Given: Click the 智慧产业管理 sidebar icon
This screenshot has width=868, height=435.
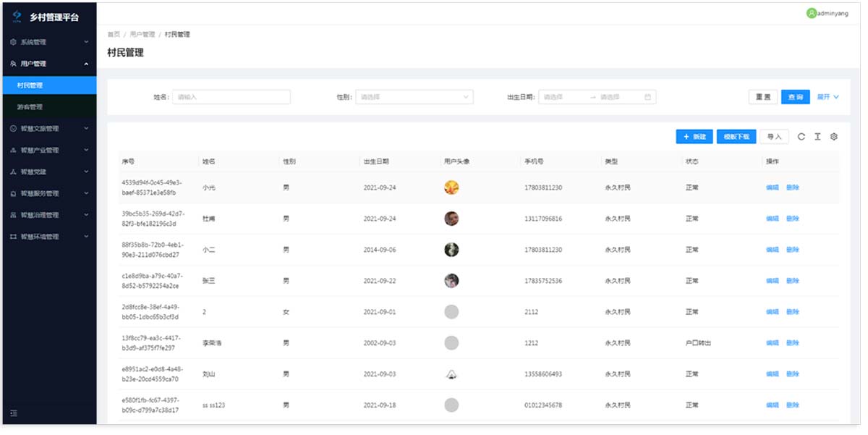Looking at the screenshot, I should [14, 151].
